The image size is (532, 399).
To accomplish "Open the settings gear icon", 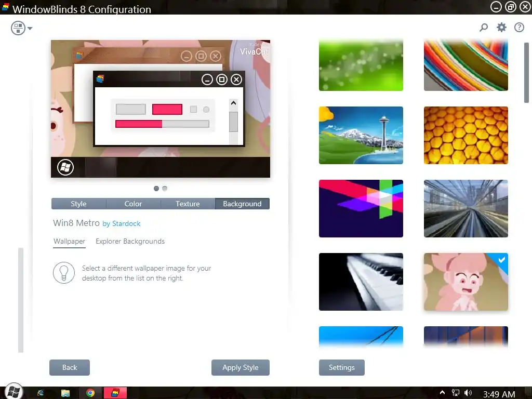I will click(501, 28).
